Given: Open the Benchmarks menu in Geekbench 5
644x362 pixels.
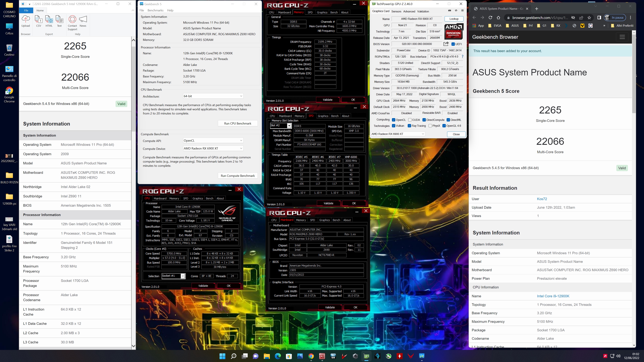Looking at the screenshot, I should (x=155, y=10).
